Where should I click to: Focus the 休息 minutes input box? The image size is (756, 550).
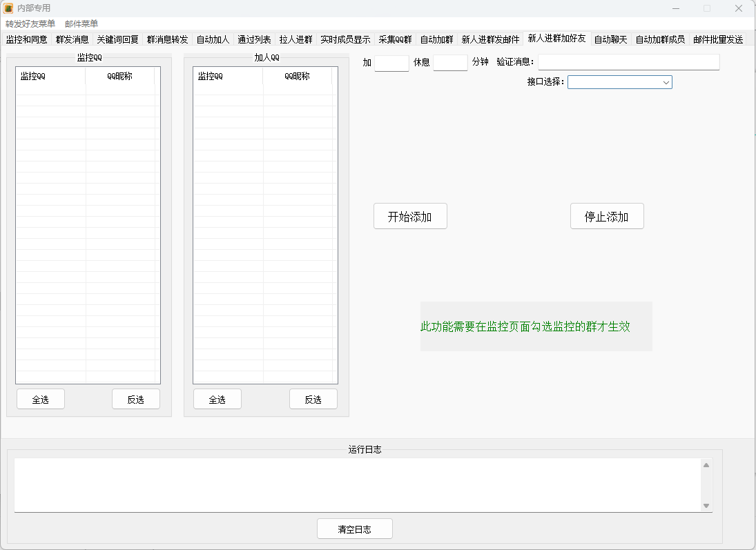coord(450,63)
